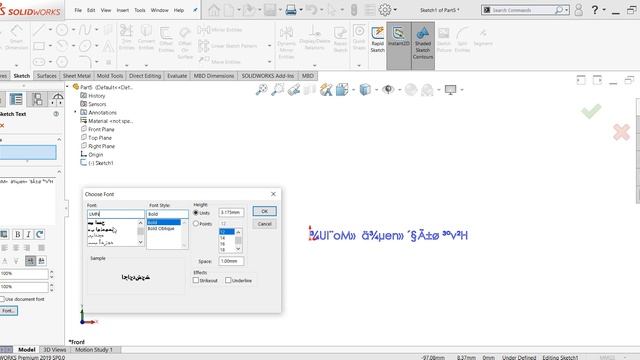Open the DimXpertManager tab icon

coord(58,99)
